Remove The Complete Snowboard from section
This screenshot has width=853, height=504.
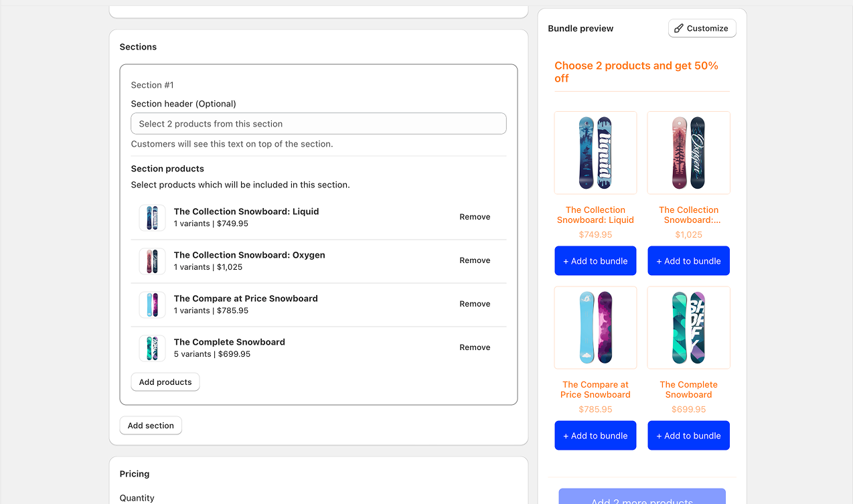click(475, 347)
